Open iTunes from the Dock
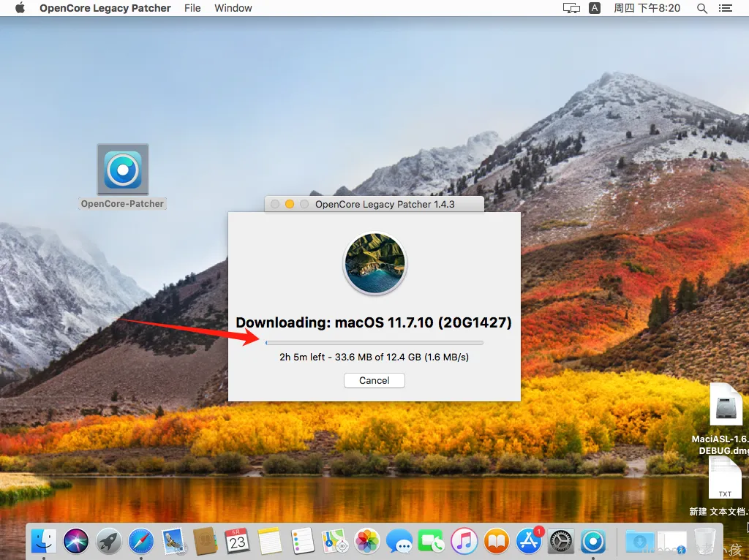This screenshot has height=560, width=749. [464, 542]
